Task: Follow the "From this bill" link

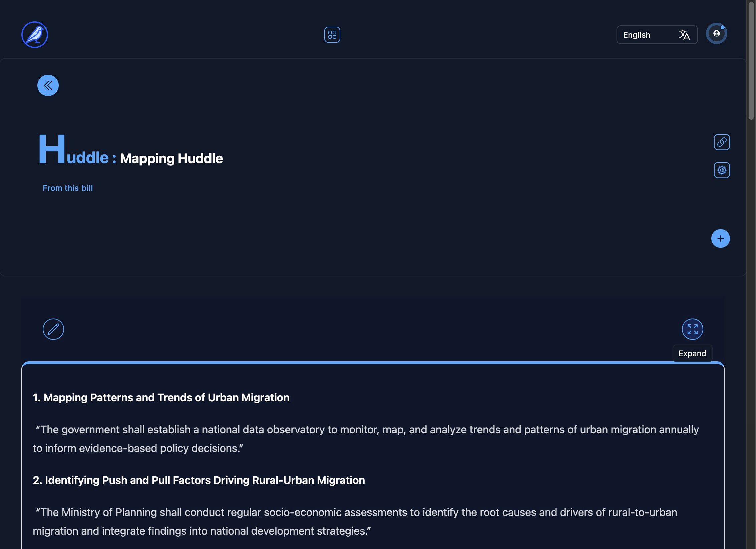Action: pyautogui.click(x=68, y=188)
